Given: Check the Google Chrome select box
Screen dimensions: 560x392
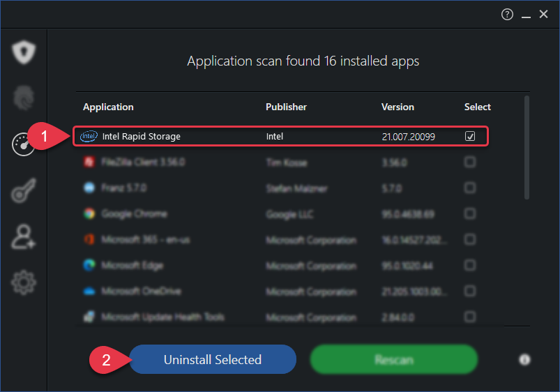Looking at the screenshot, I should tap(469, 213).
